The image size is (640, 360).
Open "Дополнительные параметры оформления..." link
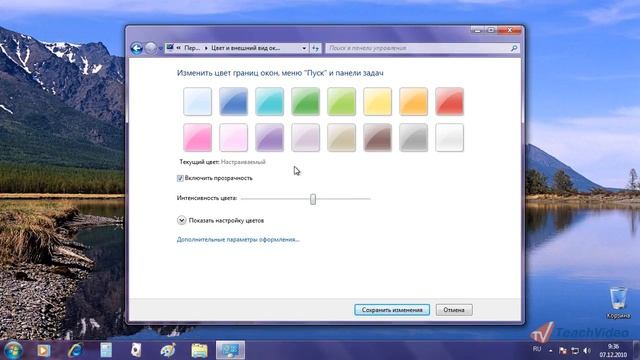click(x=238, y=240)
